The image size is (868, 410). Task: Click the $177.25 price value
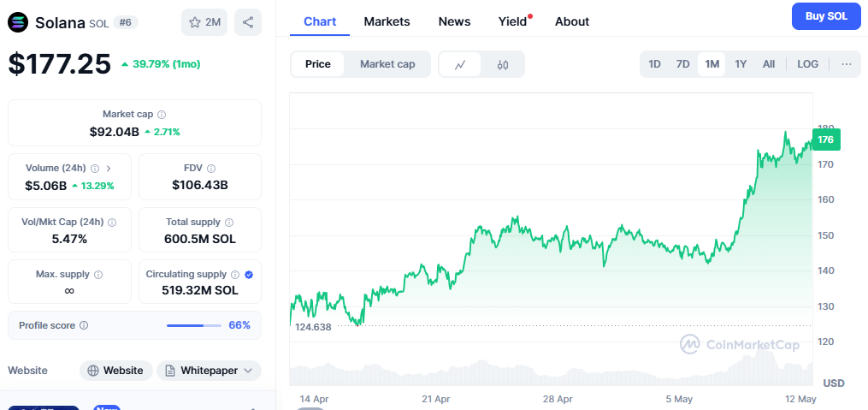(x=60, y=63)
